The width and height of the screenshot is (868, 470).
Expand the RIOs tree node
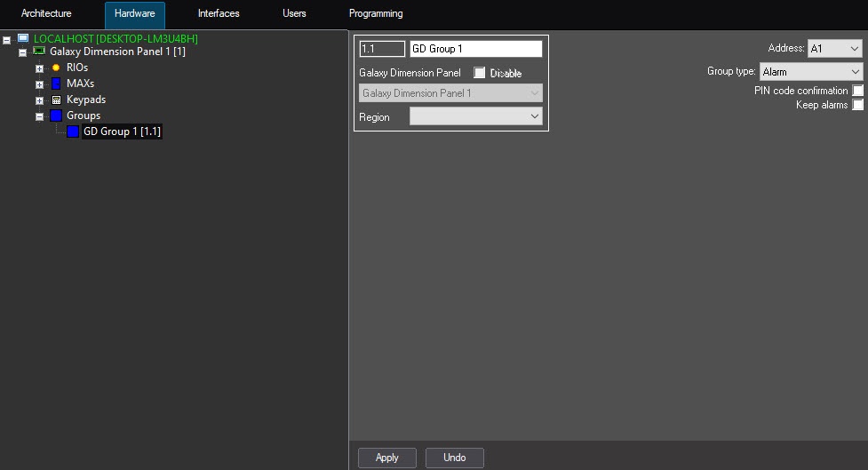[x=39, y=68]
